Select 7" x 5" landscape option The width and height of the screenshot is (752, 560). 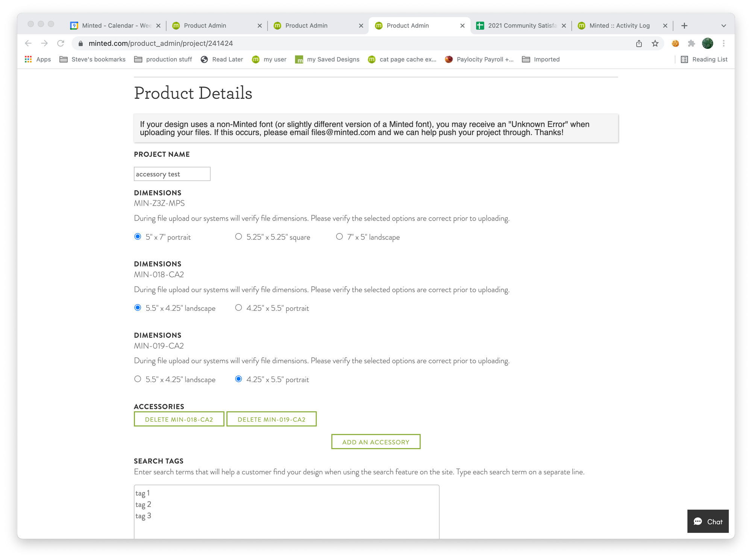tap(339, 237)
